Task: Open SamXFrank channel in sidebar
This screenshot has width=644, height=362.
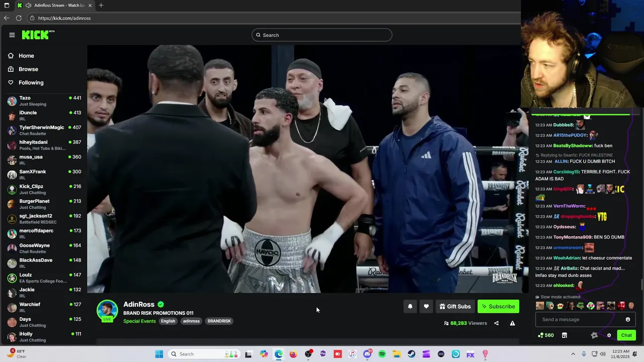Action: [44, 174]
